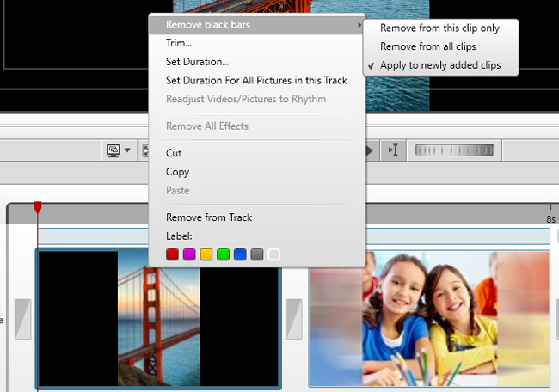Image resolution: width=559 pixels, height=392 pixels.
Task: Pick the green label swatch
Action: (x=223, y=254)
